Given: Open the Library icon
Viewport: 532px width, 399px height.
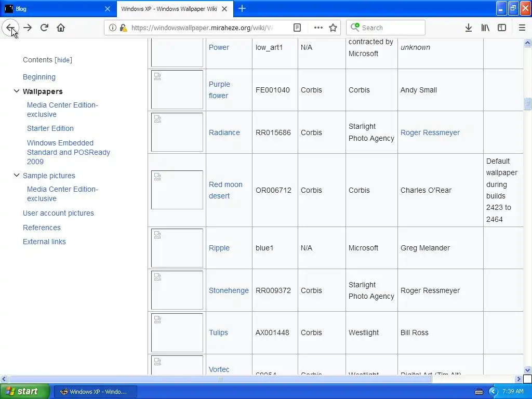Looking at the screenshot, I should pos(485,28).
